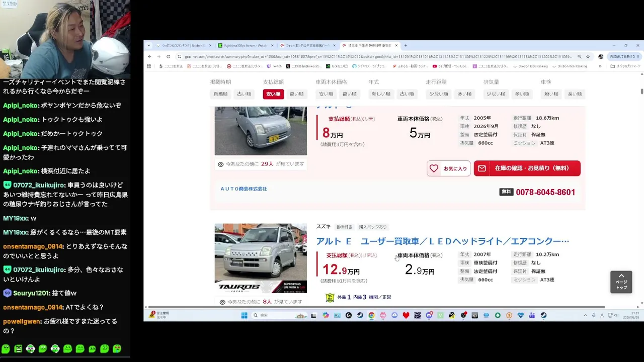644x362 pixels.
Task: Open the taskbar clock showing 21:31
Action: (631, 315)
